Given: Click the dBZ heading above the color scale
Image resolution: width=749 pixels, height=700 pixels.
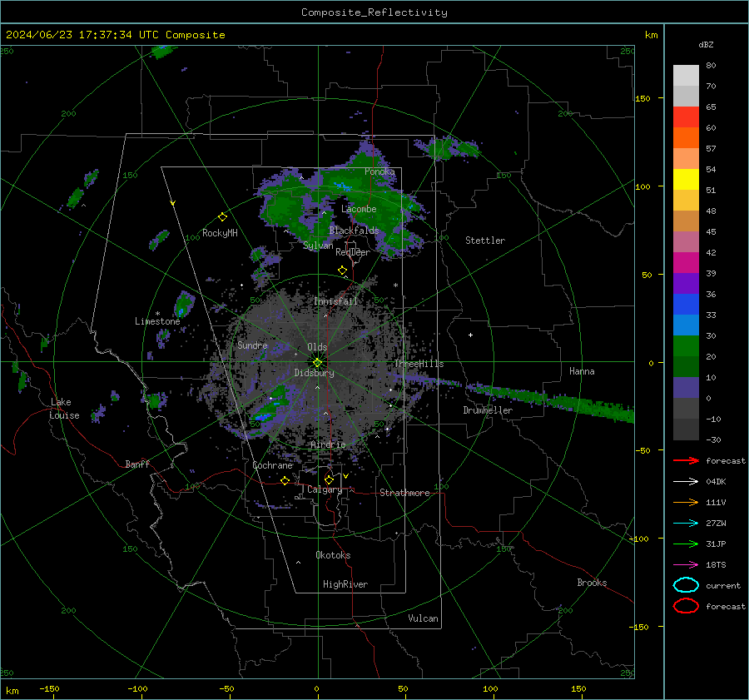Looking at the screenshot, I should click(x=706, y=45).
